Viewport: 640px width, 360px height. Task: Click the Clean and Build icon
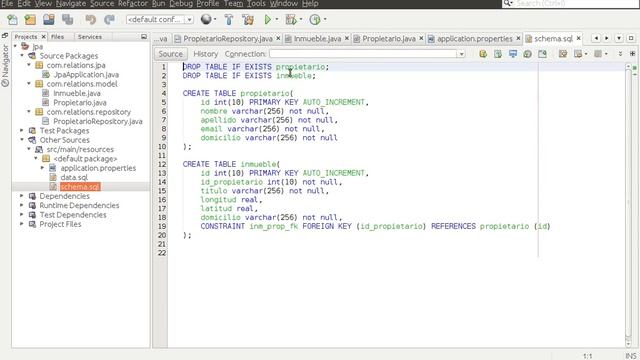click(248, 19)
